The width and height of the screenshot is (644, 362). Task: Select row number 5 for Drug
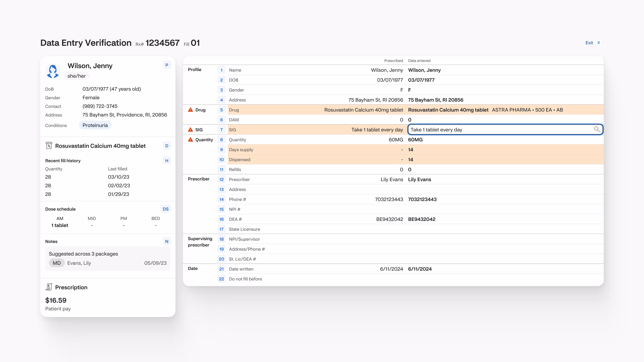221,110
